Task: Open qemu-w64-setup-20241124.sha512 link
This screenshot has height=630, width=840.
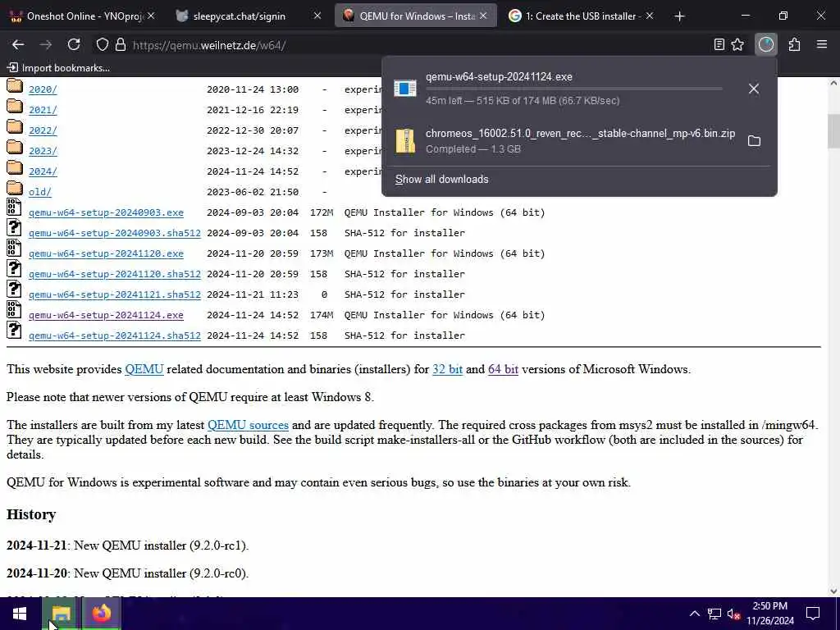Action: click(x=115, y=336)
